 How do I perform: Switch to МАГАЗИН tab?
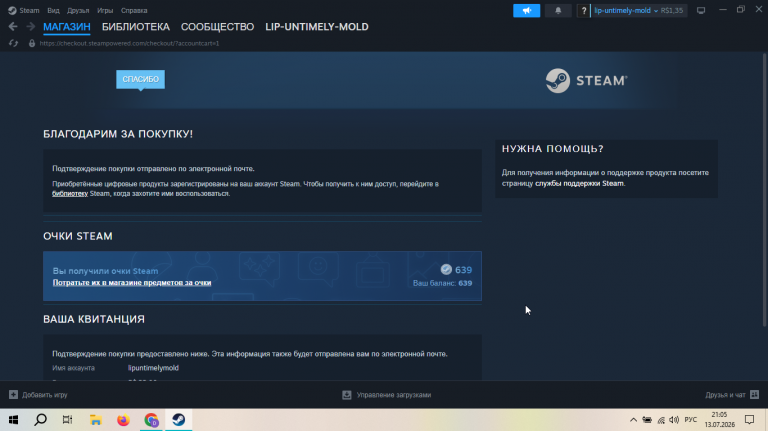[67, 27]
